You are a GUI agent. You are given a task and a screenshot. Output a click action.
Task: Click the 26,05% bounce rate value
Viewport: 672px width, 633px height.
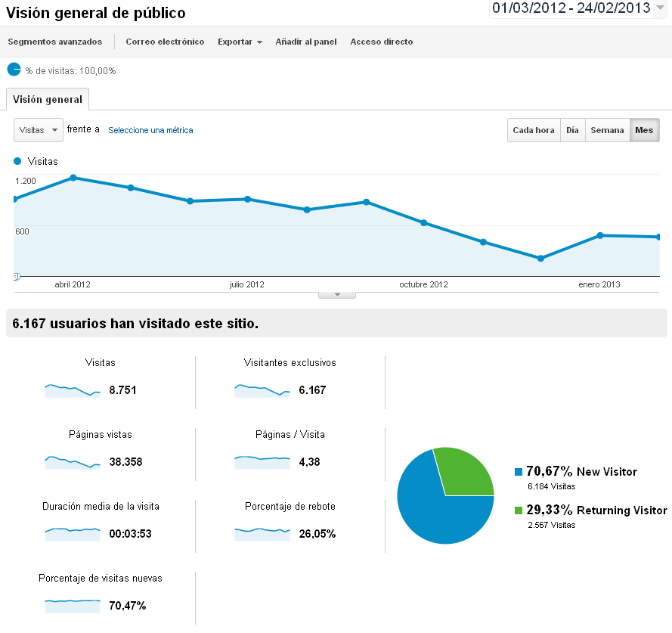[317, 534]
